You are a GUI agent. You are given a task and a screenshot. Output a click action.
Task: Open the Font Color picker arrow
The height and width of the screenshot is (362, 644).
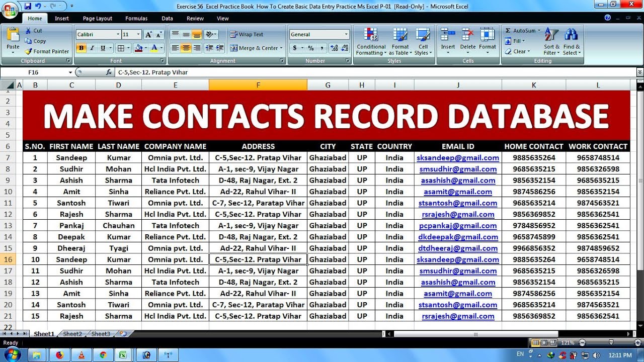pyautogui.click(x=161, y=48)
